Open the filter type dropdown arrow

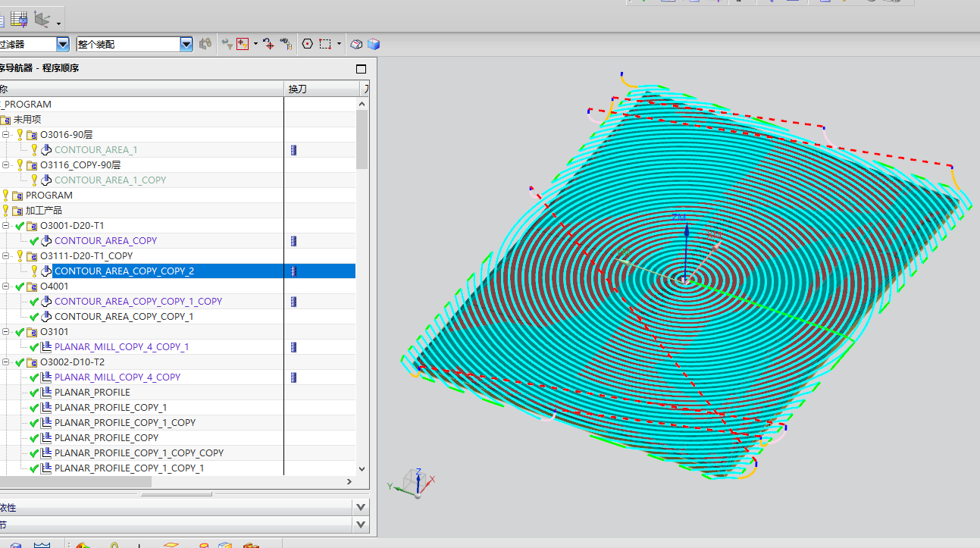(63, 45)
